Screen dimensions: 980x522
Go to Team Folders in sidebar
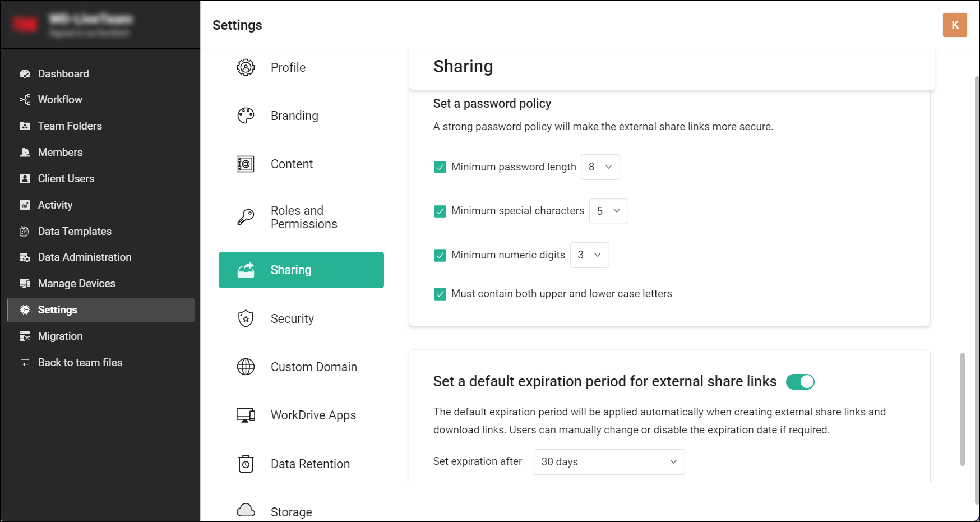(70, 126)
